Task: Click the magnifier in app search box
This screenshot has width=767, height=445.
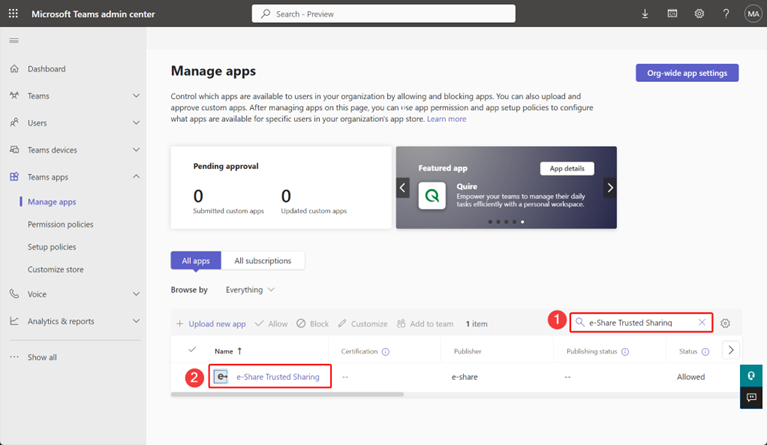Action: pos(580,322)
